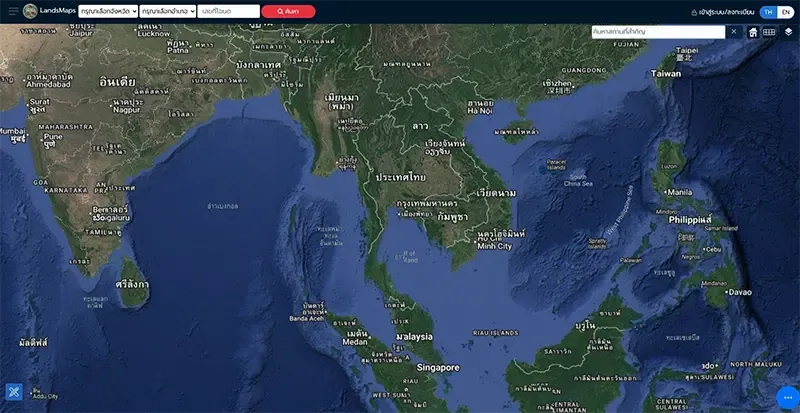The height and width of the screenshot is (413, 800).
Task: Click the RIAU ISLANDS label
Action: coord(495,333)
